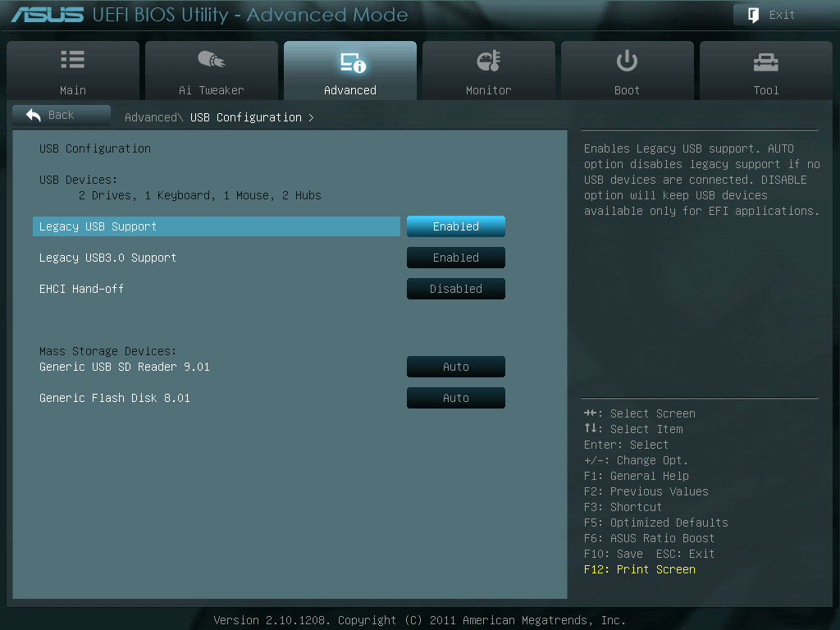840x630 pixels.
Task: Select the Legacy USB3.0 Support row
Action: 217,258
